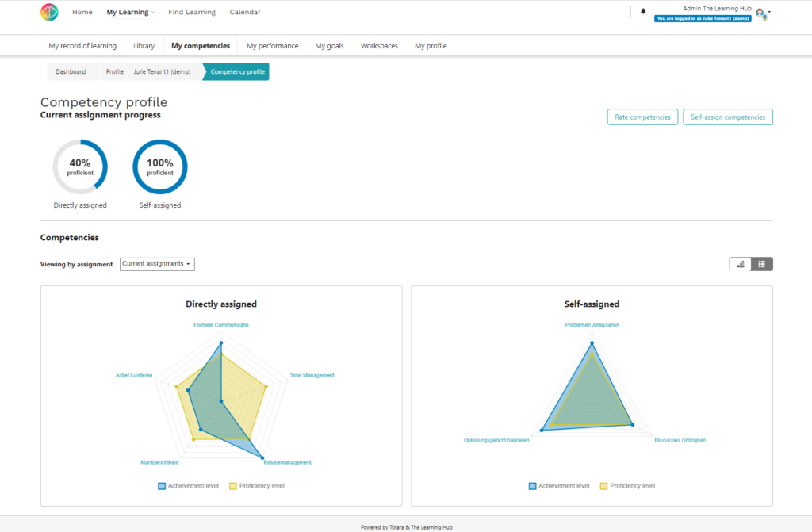This screenshot has width=812, height=532.
Task: Click the 40% proficient Directly assigned ring
Action: click(x=80, y=166)
